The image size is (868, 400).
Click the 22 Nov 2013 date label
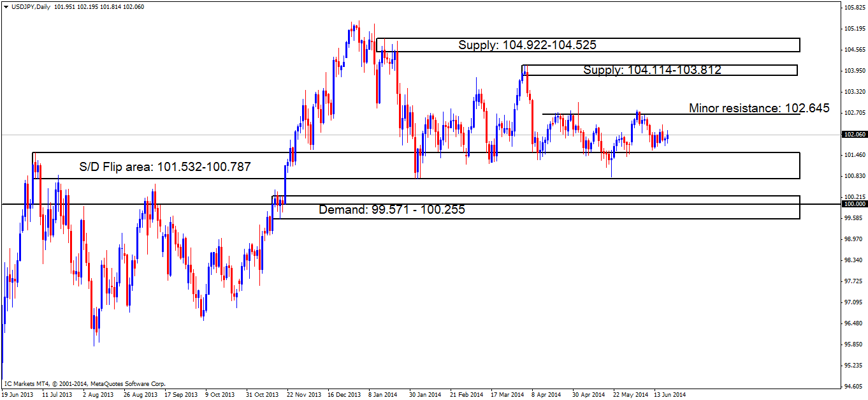[304, 395]
